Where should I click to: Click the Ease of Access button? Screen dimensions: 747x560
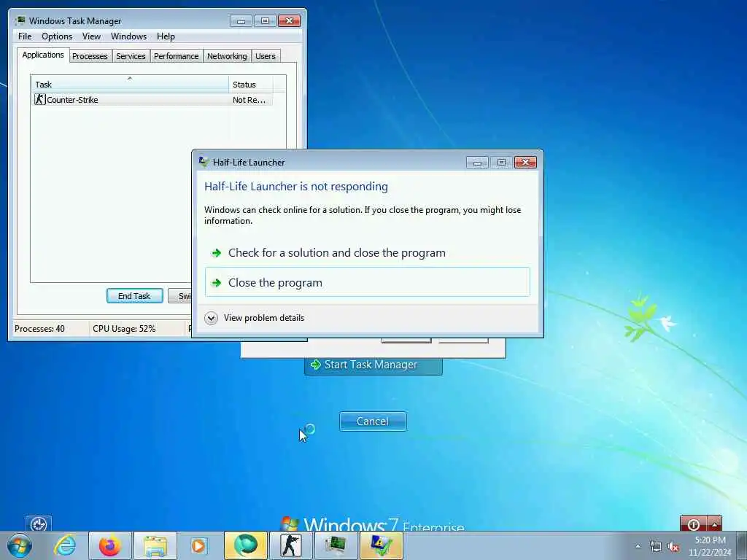pyautogui.click(x=38, y=524)
